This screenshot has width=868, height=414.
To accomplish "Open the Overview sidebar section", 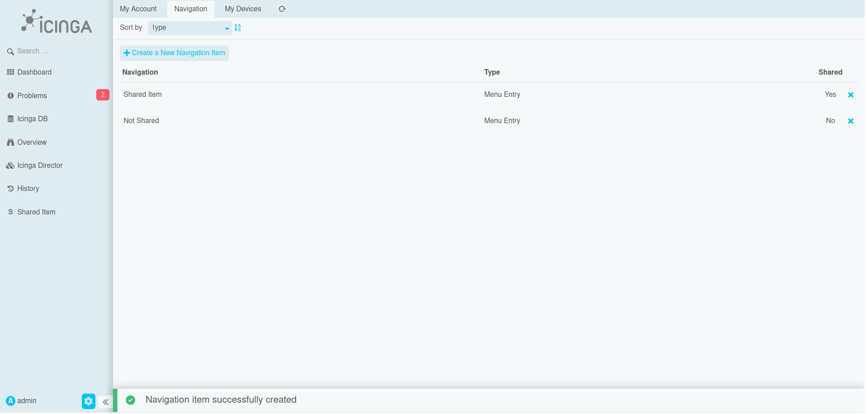I will (x=32, y=142).
